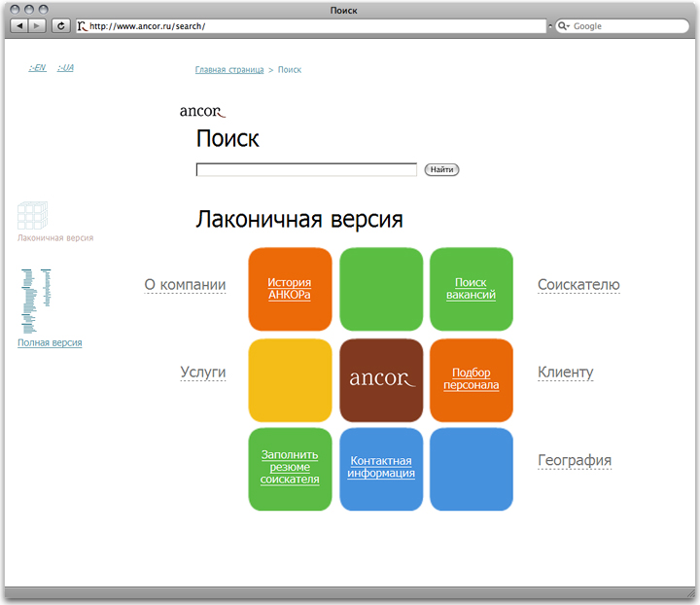
Task: Switch to the EN language version
Action: click(38, 68)
